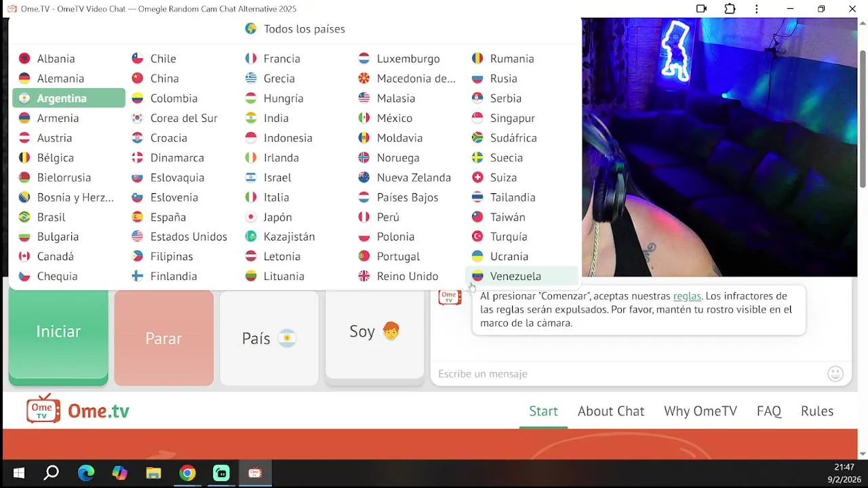Click the Escribe un mensaje field

pyautogui.click(x=629, y=374)
